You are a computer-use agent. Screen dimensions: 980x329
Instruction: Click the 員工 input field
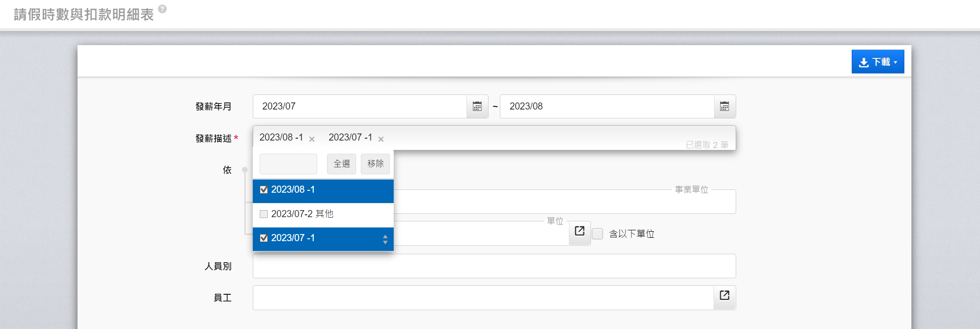click(x=483, y=298)
